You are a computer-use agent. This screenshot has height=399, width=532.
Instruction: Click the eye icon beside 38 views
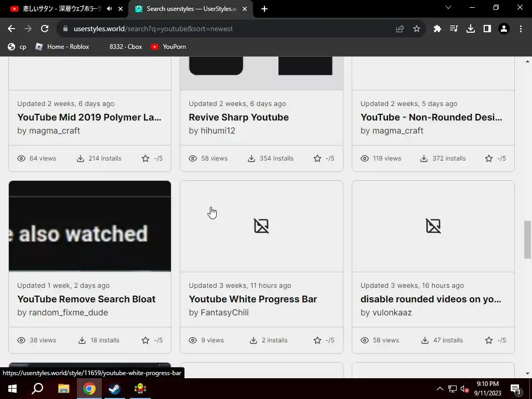click(x=21, y=340)
